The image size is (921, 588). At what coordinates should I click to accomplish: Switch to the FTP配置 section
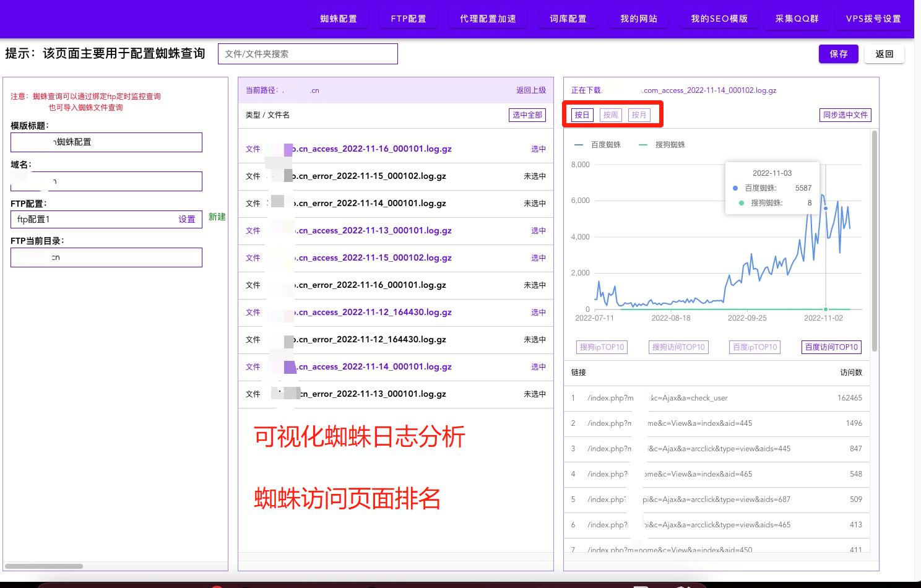[x=408, y=19]
